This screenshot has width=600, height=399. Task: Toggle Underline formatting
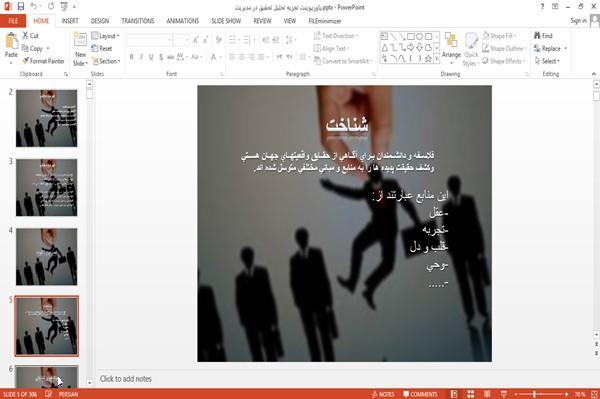(151, 57)
